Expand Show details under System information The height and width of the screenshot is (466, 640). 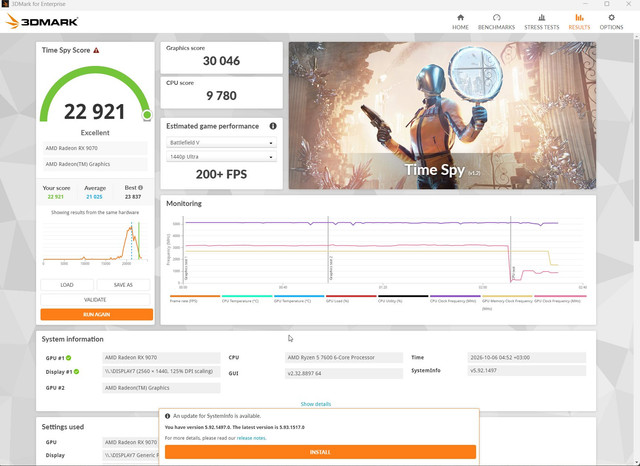[x=316, y=404]
